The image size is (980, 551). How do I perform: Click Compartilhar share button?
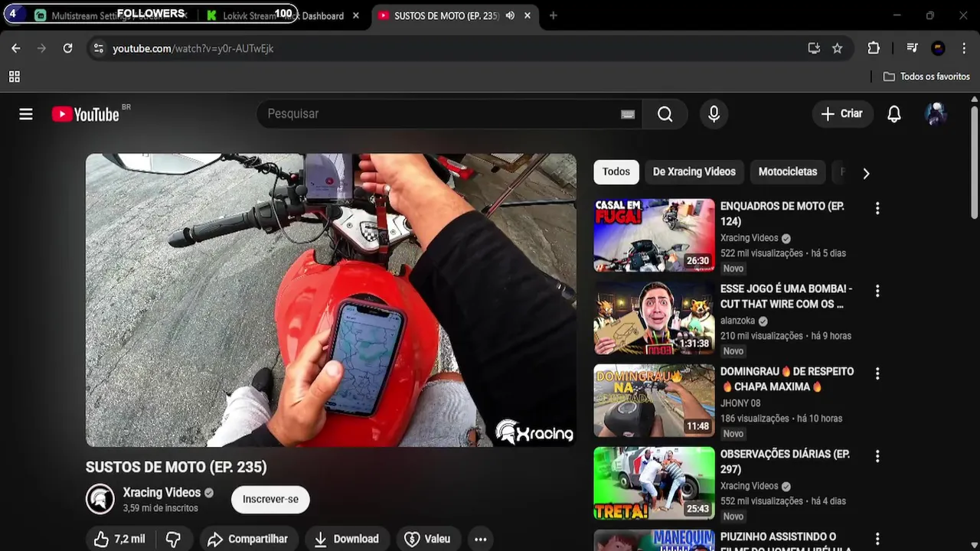(249, 539)
